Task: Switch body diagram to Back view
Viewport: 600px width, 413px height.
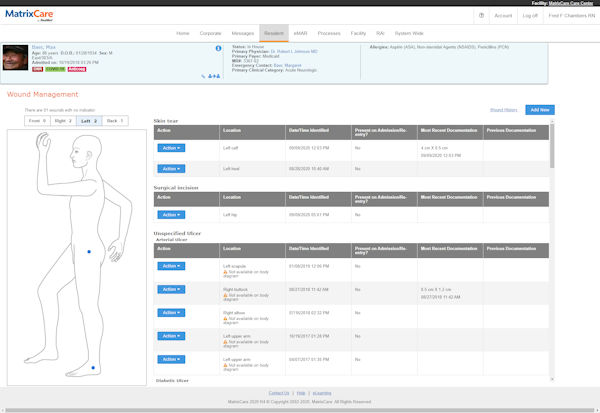Action: (115, 121)
